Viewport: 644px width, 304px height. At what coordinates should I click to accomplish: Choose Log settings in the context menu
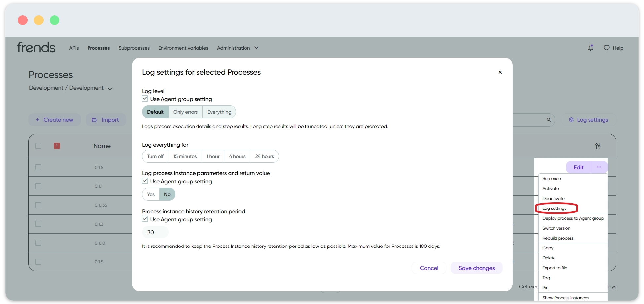(x=555, y=209)
